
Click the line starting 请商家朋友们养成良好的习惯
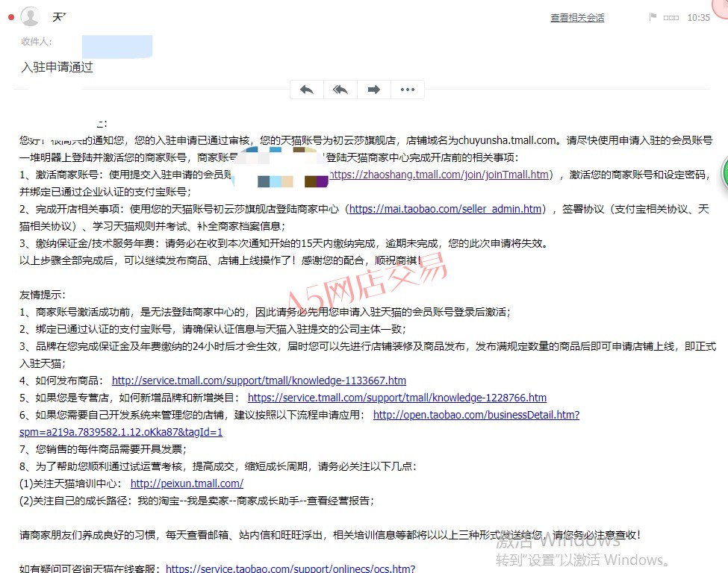point(330,535)
